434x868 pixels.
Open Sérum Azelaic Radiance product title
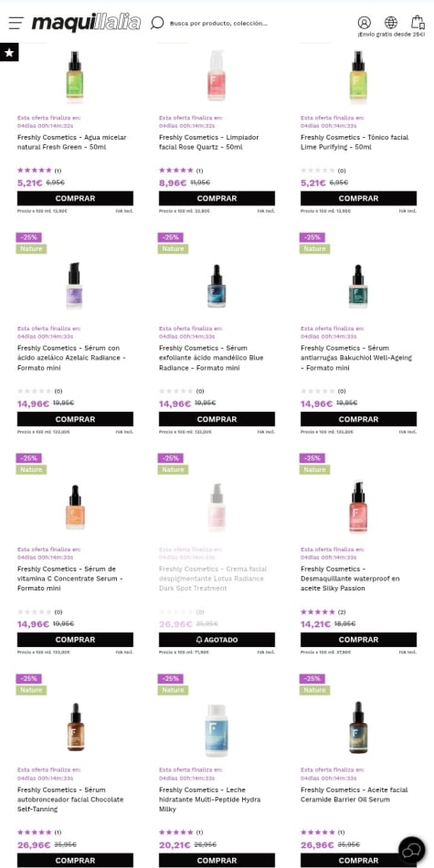click(72, 358)
